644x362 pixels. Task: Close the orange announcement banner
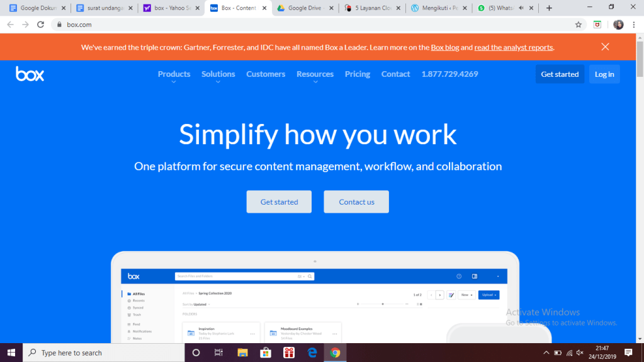(x=605, y=47)
